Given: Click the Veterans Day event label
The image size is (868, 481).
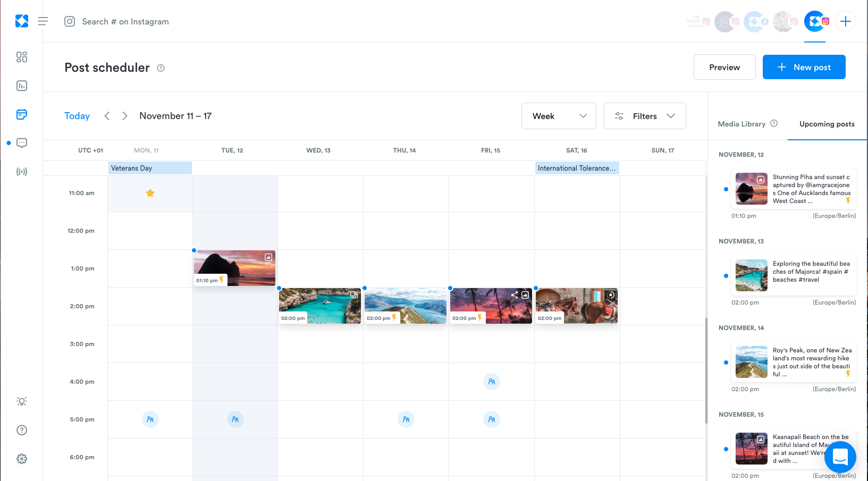Looking at the screenshot, I should (150, 168).
